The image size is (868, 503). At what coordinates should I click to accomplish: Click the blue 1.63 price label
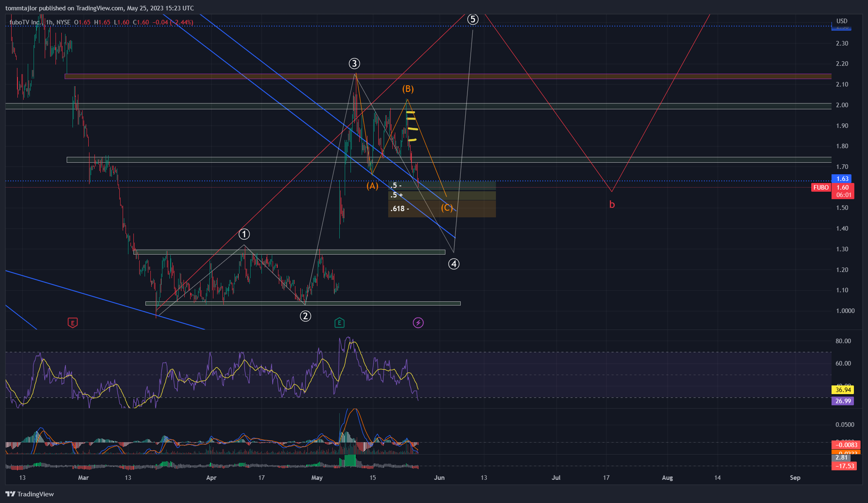842,179
